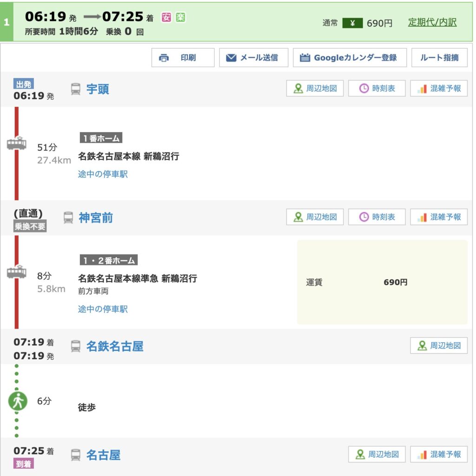Click the green walking person icon
Viewport: 476px width, 476px height.
tap(18, 401)
